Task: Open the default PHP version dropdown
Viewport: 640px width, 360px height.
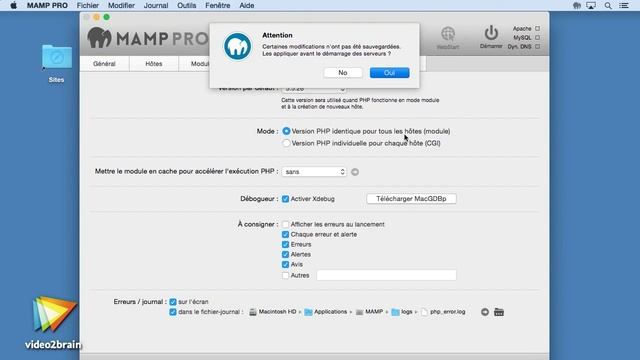Action: pos(314,89)
